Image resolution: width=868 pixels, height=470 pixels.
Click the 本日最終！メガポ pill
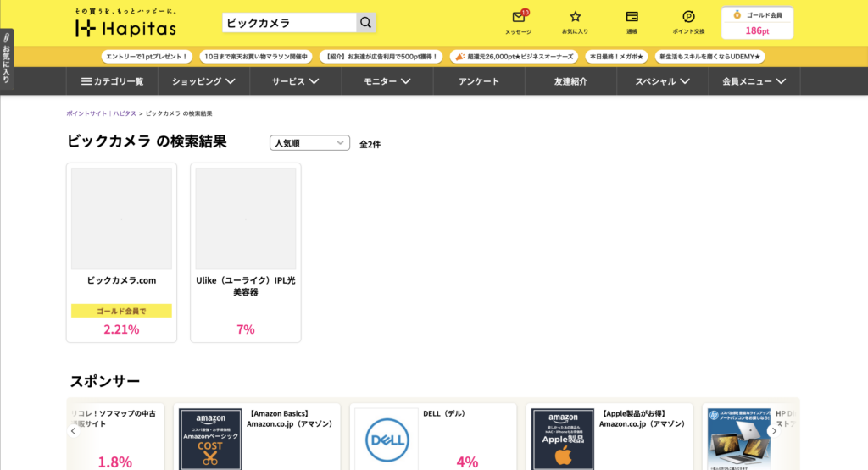point(616,57)
